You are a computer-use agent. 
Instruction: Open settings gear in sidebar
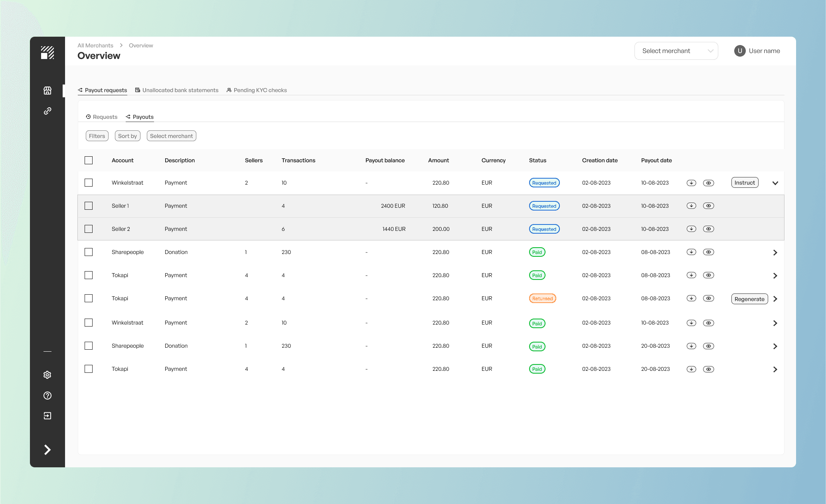pyautogui.click(x=47, y=375)
